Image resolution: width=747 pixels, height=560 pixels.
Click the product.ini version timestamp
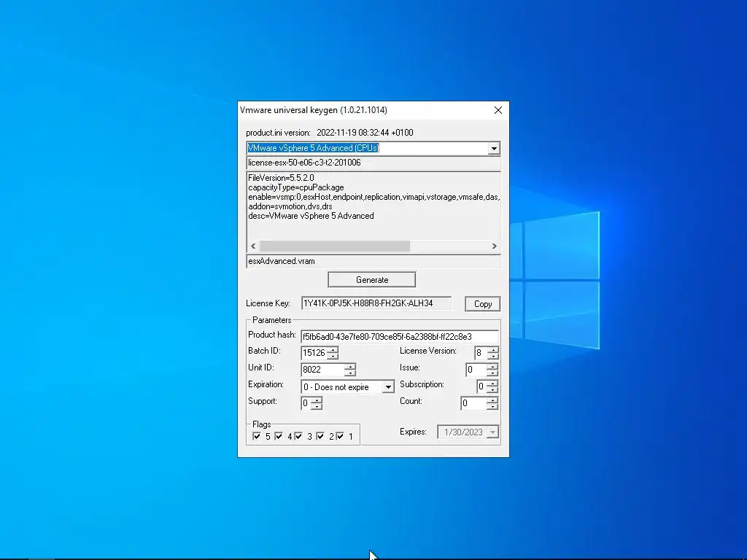(x=365, y=133)
